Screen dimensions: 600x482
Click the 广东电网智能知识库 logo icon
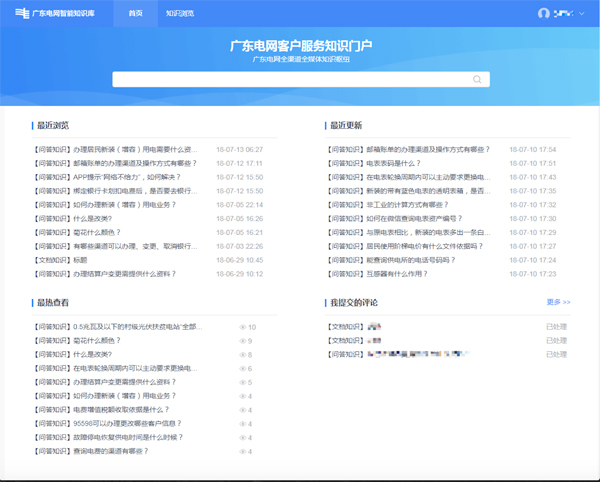tap(22, 13)
